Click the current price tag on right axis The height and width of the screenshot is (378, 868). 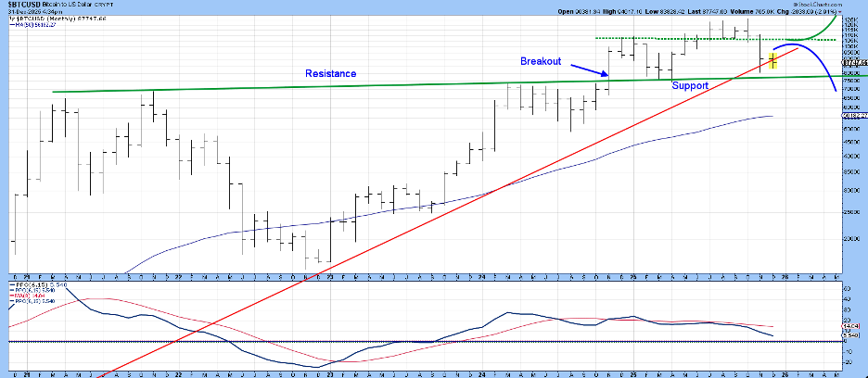pyautogui.click(x=854, y=61)
